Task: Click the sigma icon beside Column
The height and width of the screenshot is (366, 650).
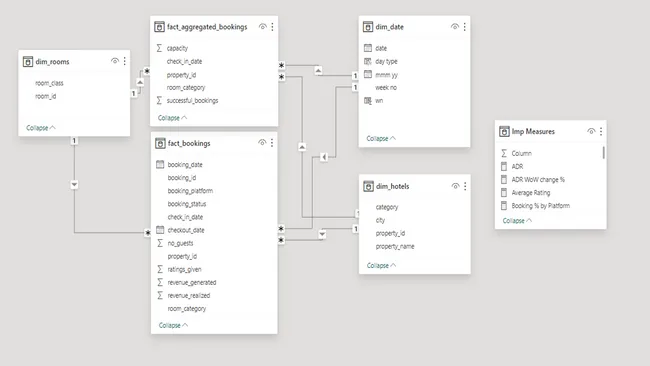Action: coord(504,153)
